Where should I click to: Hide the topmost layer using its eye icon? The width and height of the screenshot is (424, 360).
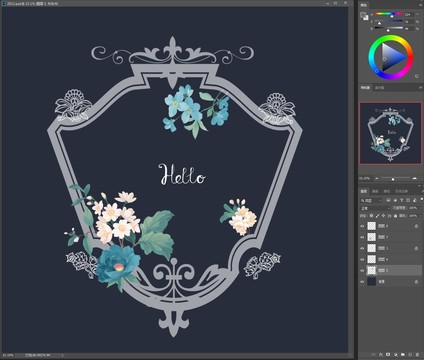coord(362,226)
